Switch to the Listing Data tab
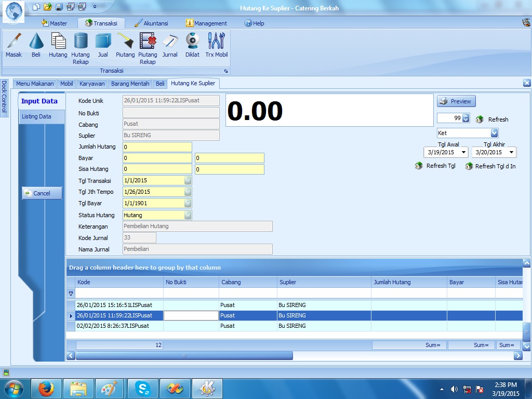 tap(36, 116)
